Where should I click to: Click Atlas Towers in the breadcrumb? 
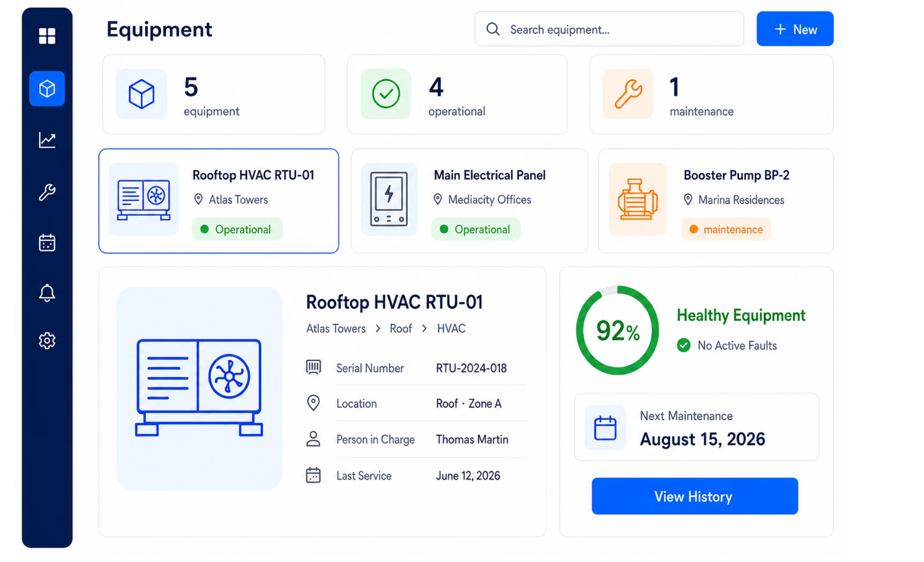point(336,328)
